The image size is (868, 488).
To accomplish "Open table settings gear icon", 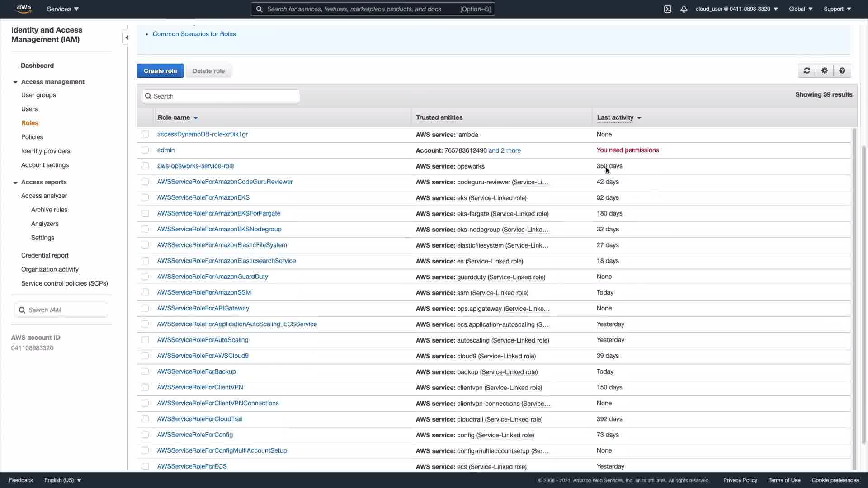I will pyautogui.click(x=824, y=71).
